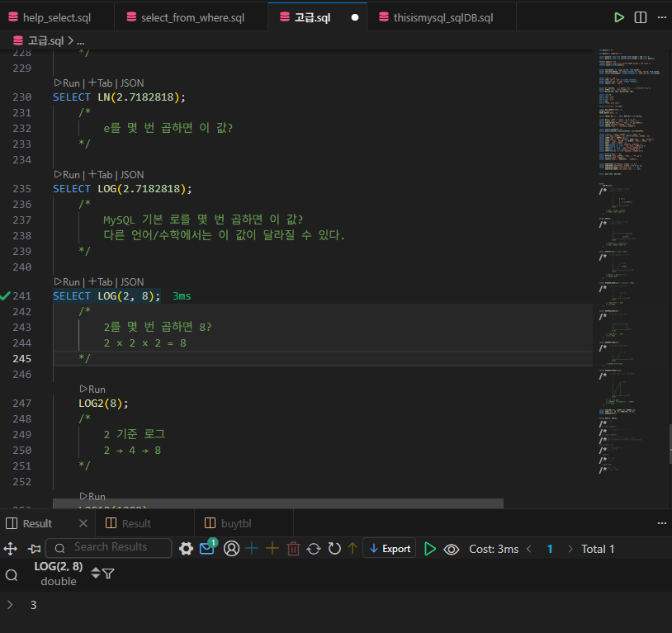This screenshot has height=633, width=672.
Task: Click the move arrows icon in results toolbar
Action: [10, 549]
